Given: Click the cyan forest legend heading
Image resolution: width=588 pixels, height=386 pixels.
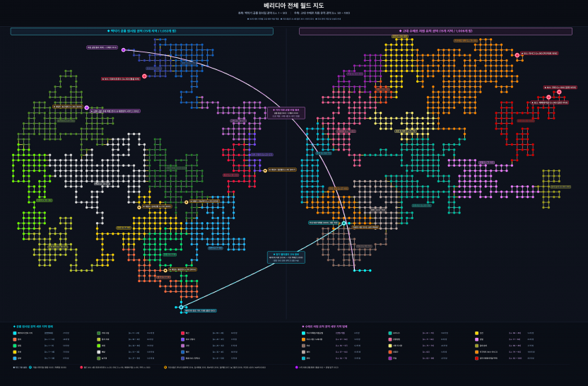Looking at the screenshot, I should [x=33, y=327].
